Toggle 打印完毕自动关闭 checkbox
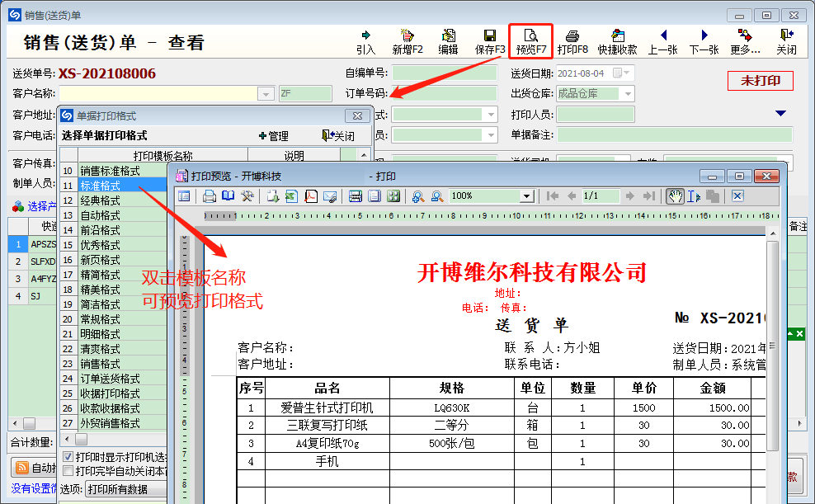This screenshot has width=815, height=504. coord(68,471)
